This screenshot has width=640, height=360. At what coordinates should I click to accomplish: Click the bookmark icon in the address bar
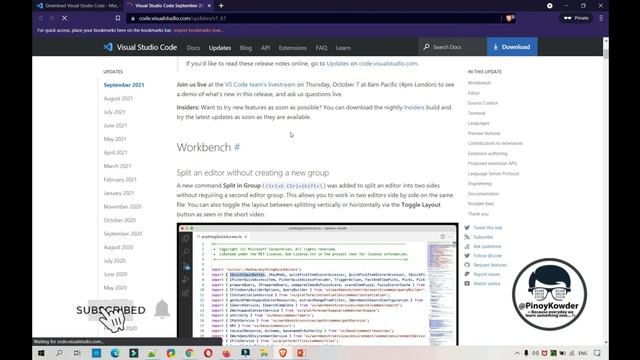point(118,18)
